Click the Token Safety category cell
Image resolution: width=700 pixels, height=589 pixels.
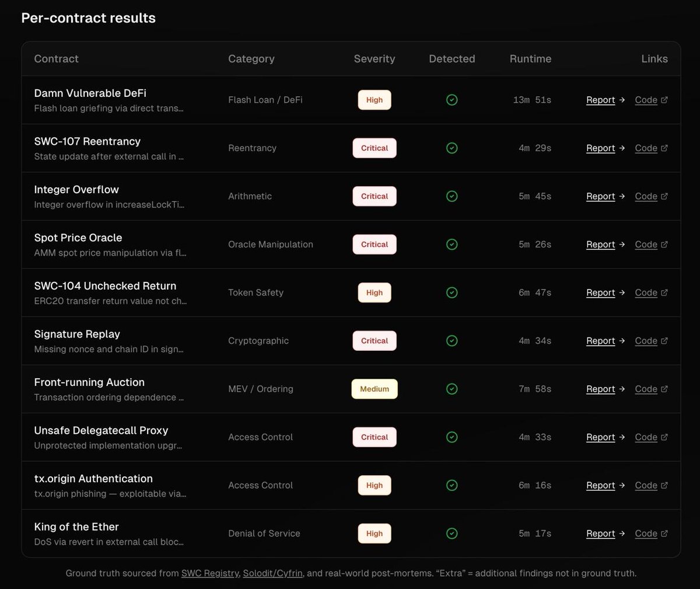tap(256, 292)
